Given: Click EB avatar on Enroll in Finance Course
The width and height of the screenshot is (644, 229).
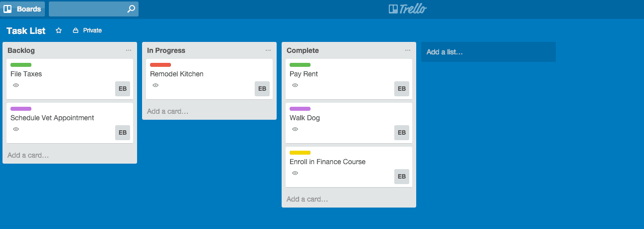Looking at the screenshot, I should coord(402,177).
